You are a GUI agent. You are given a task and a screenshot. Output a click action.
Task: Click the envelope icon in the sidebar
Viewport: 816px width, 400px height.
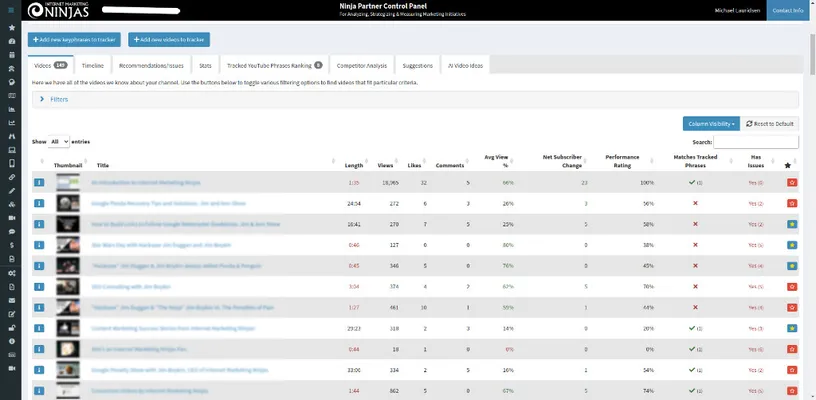11,299
